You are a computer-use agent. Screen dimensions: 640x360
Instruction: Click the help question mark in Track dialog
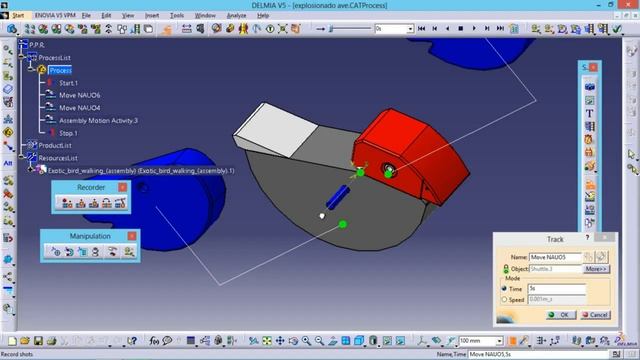click(x=587, y=238)
